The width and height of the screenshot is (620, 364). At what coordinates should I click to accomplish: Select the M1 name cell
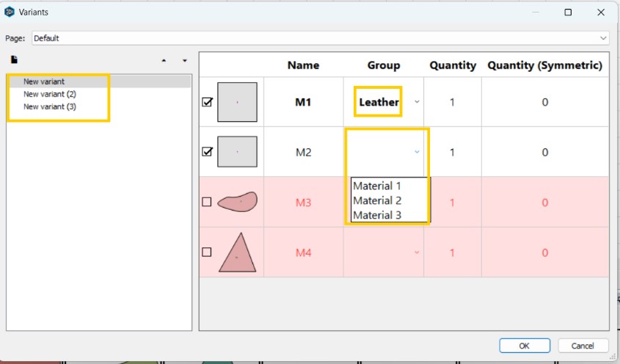pyautogui.click(x=303, y=102)
